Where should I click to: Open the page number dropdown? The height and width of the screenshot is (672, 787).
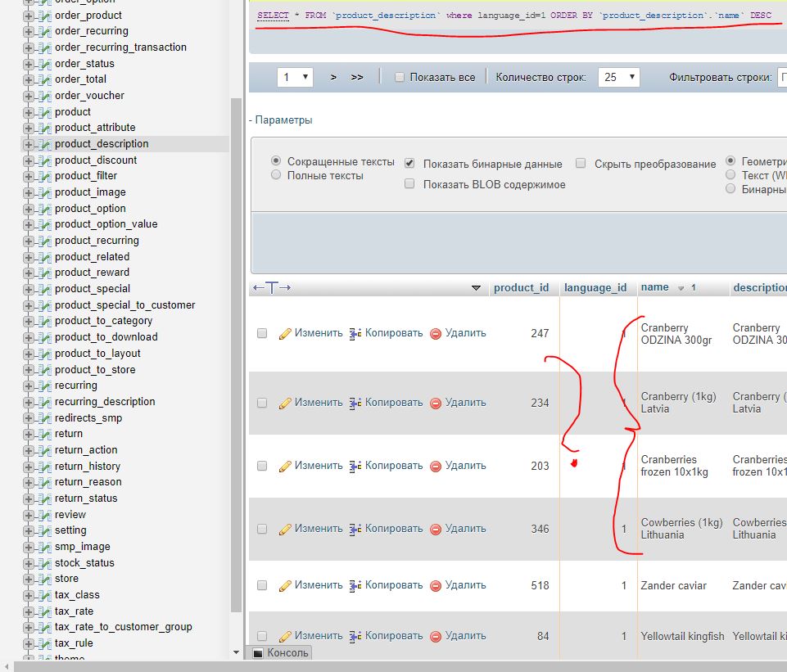pyautogui.click(x=296, y=77)
